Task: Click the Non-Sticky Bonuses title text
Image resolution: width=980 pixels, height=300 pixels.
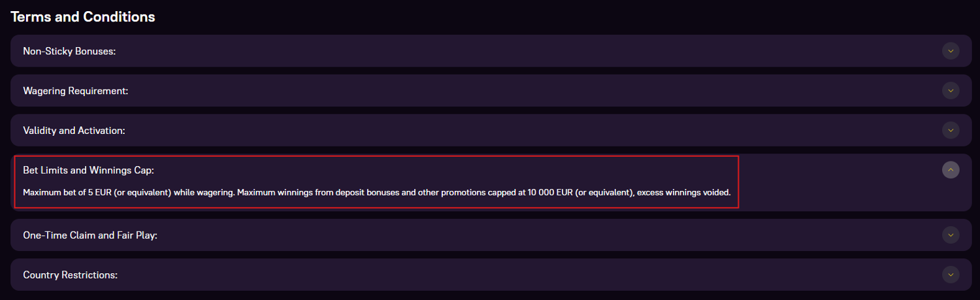Action: [69, 51]
